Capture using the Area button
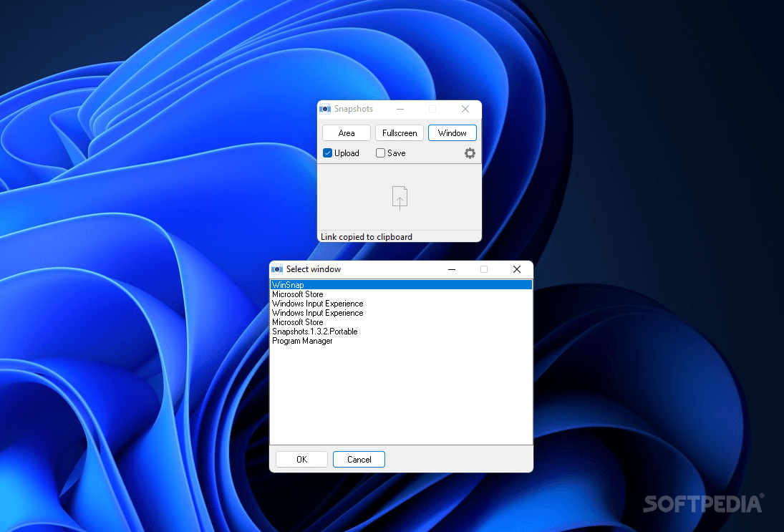This screenshot has width=784, height=532. [x=347, y=133]
